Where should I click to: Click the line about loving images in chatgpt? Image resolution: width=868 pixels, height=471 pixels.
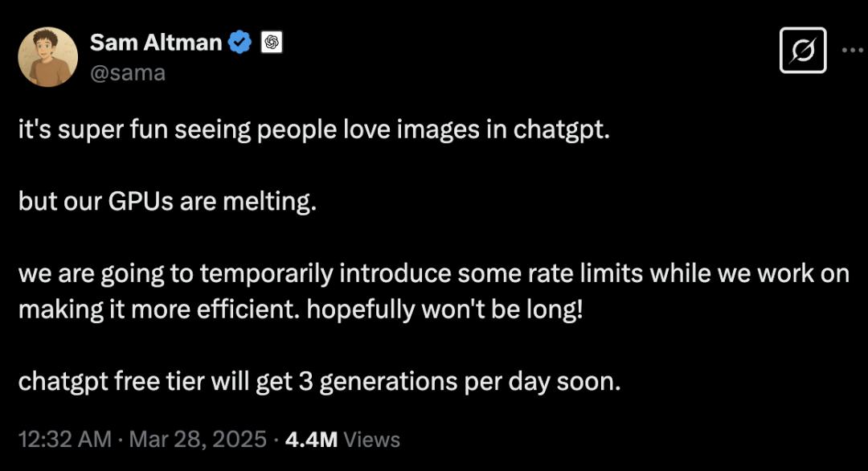(x=314, y=130)
